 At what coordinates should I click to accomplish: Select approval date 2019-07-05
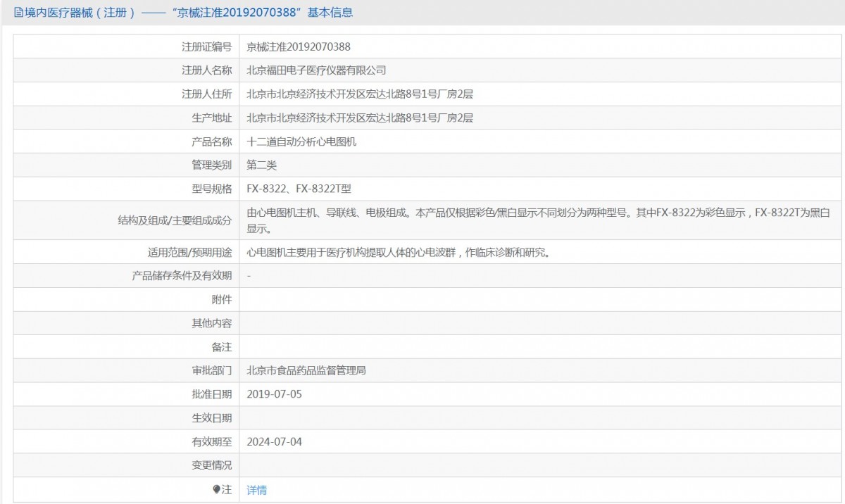point(275,394)
